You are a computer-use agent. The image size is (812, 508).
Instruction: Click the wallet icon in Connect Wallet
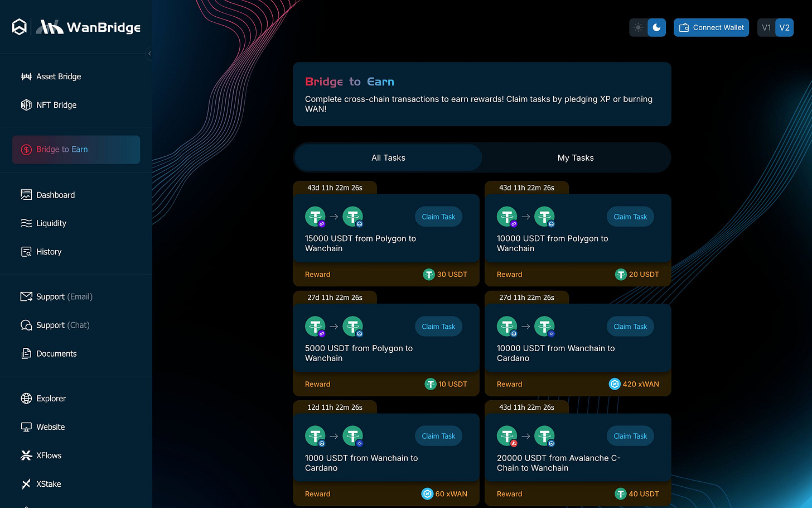(x=684, y=27)
